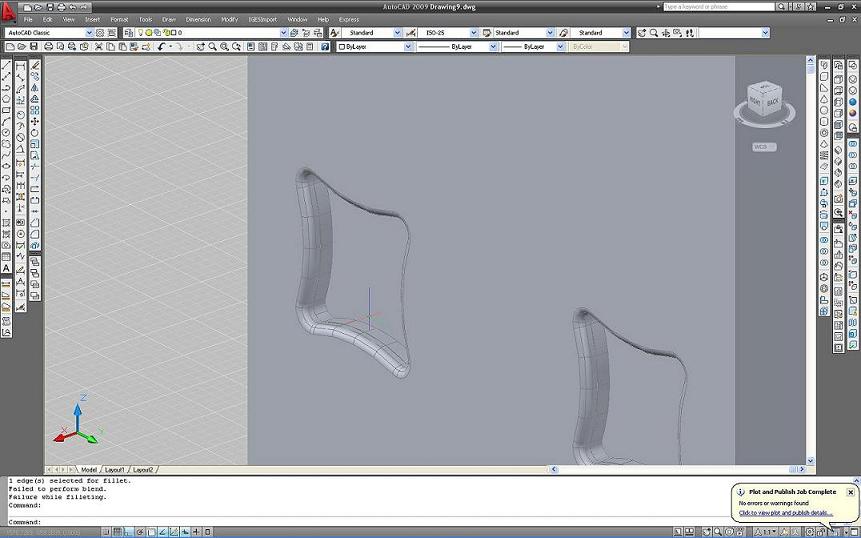
Task: Click the AutoCAD application menu logo
Action: pyautogui.click(x=9, y=7)
